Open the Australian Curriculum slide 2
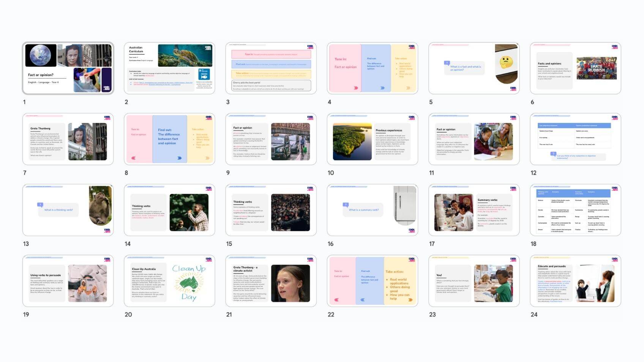 [169, 68]
